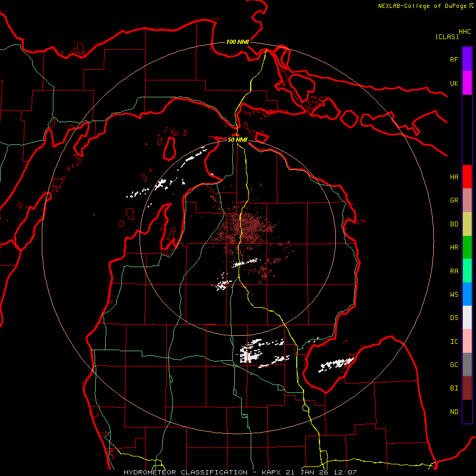Screen dimensions: 476x476
Task: Click the RF purple legend swatch
Action: point(467,59)
